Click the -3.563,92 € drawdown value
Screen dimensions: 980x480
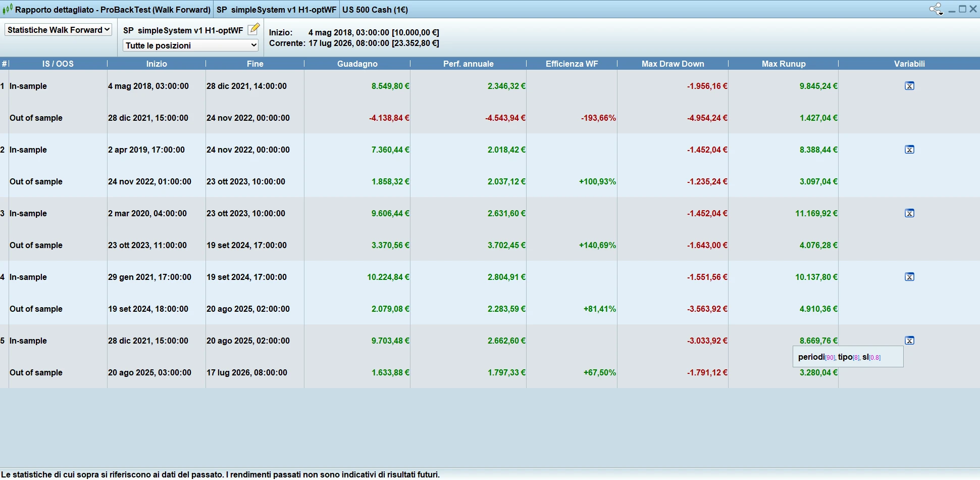pyautogui.click(x=707, y=309)
